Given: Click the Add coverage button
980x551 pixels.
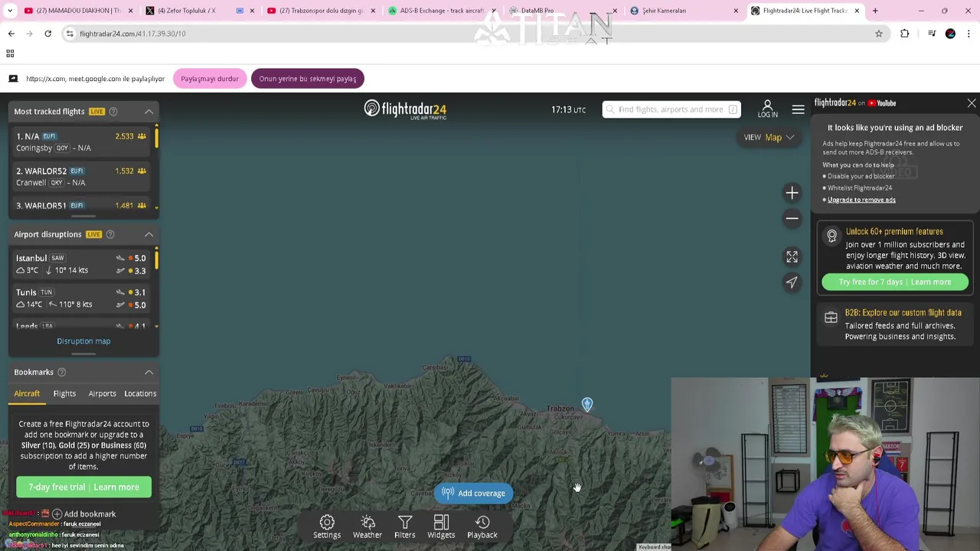Looking at the screenshot, I should click(474, 494).
